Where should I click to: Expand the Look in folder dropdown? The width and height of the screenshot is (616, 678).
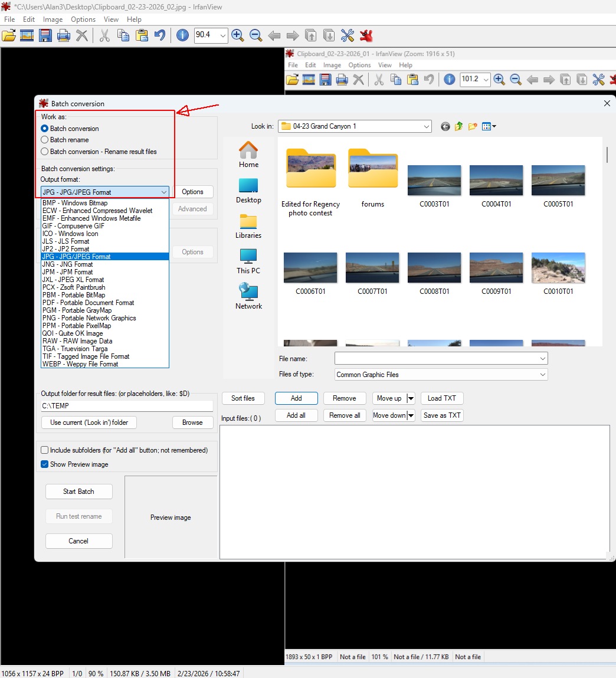point(427,126)
